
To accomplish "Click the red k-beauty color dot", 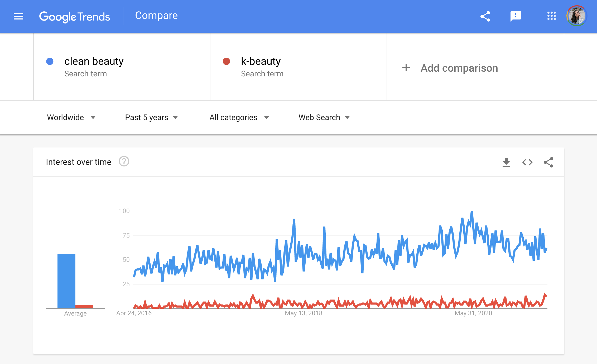I will tap(227, 61).
